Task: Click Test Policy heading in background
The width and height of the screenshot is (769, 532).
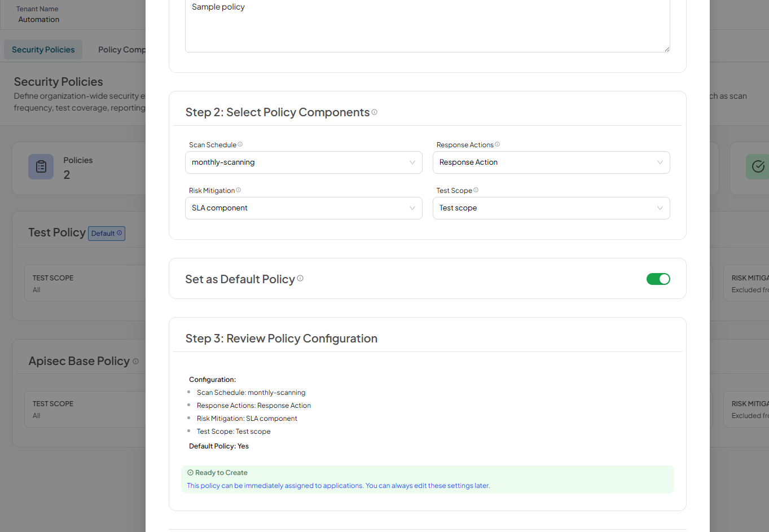Action: 57,232
